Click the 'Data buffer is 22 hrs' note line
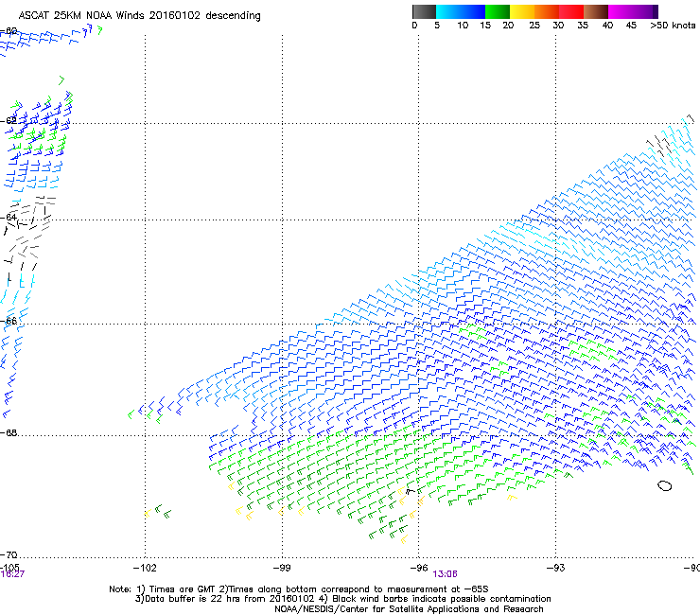Image resolution: width=700 pixels, height=615 pixels. 342,599
